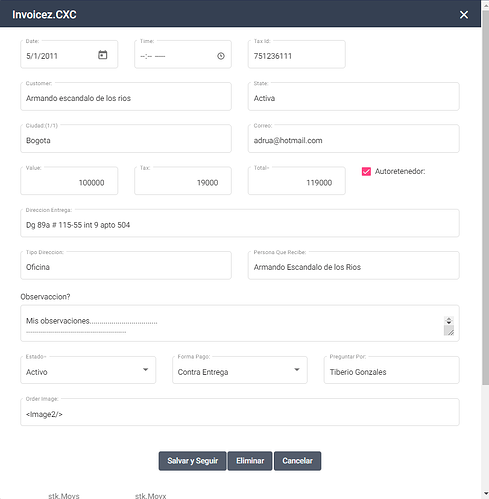Click the Observaccion textarea resize handle icon
The width and height of the screenshot is (489, 499).
coord(449,331)
